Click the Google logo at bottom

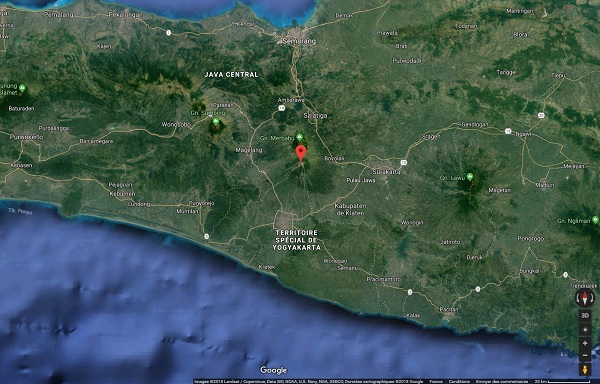pyautogui.click(x=273, y=370)
